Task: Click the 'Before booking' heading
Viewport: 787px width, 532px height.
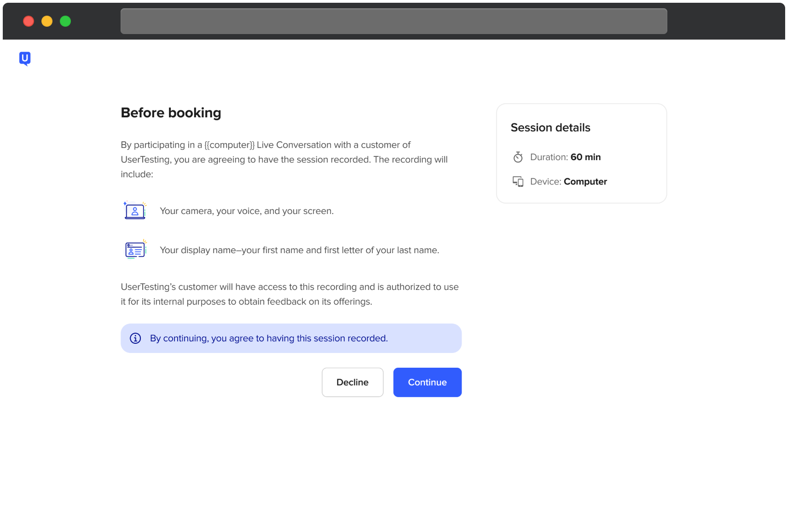Action: (171, 113)
